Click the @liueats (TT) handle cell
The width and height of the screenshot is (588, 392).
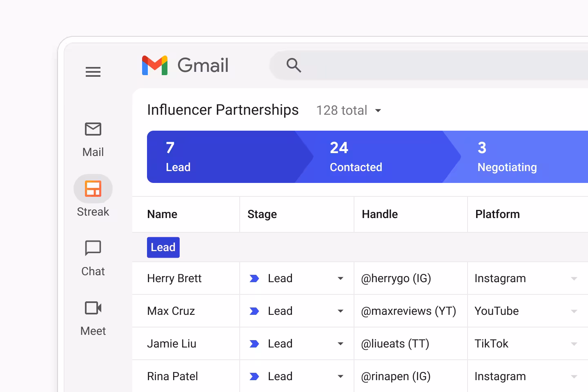point(411,344)
